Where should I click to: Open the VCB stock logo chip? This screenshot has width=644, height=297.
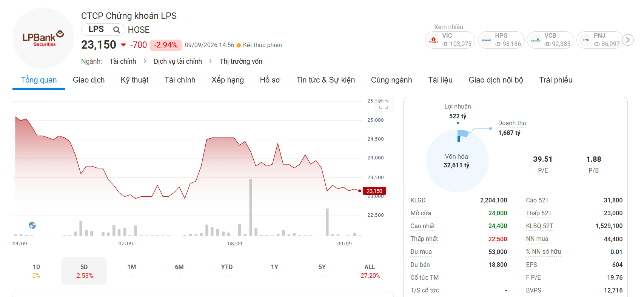[x=536, y=40]
